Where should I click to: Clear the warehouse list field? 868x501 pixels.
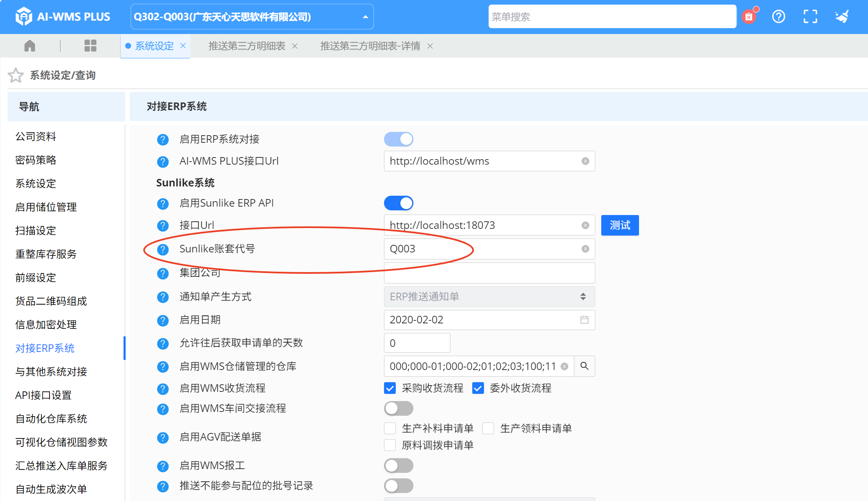[565, 366]
